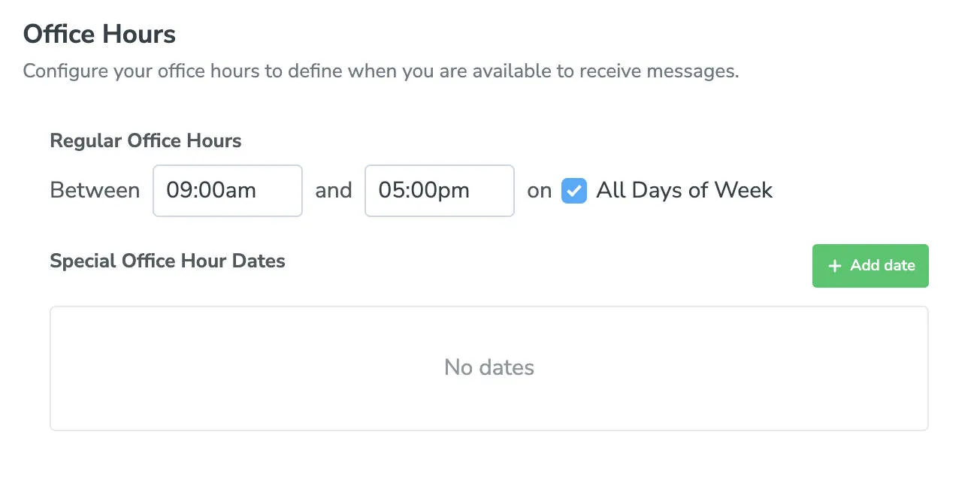The width and height of the screenshot is (980, 498).
Task: Open the start time input showing 09:00am
Action: [x=227, y=191]
